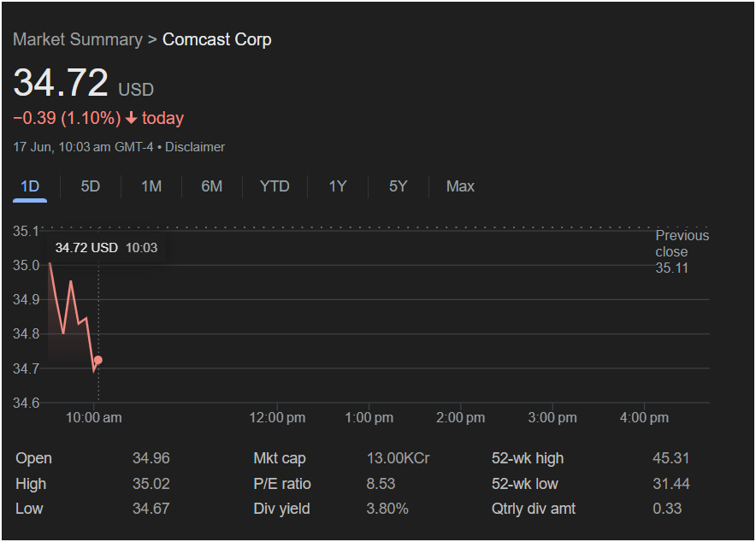Click the 52-wk low value 31.44
The width and height of the screenshot is (756, 542).
pos(671,484)
